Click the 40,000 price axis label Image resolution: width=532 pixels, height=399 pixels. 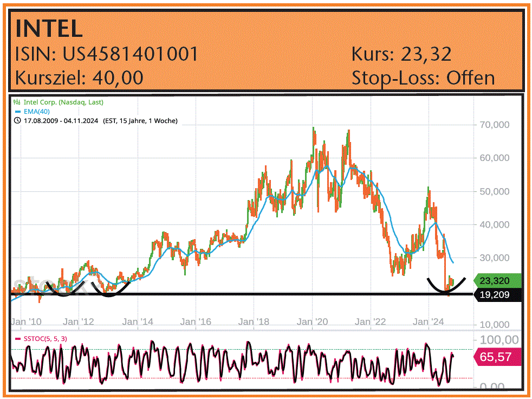coord(494,224)
